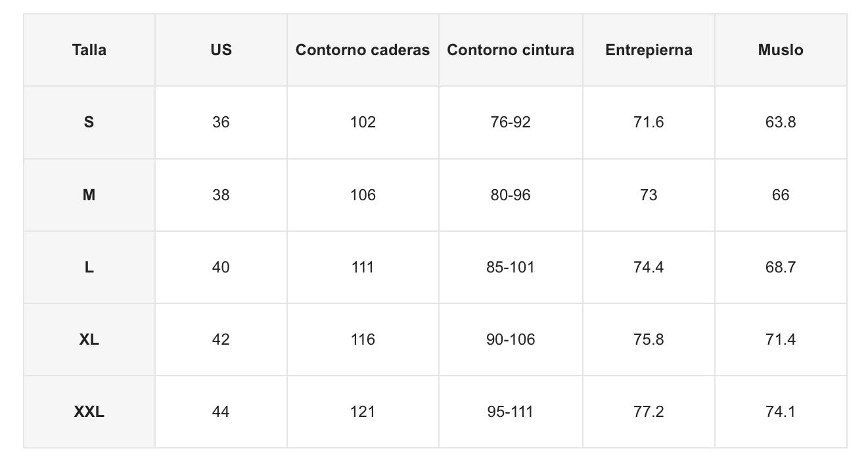
Task: Click US size 36 cell
Action: coord(221,122)
